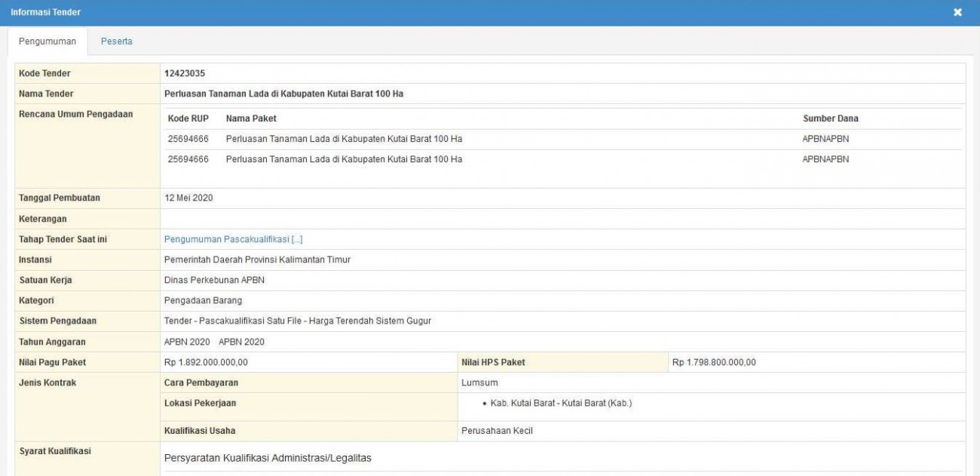Switch to the Peserta tab
This screenshot has width=980, height=476.
coord(116,41)
